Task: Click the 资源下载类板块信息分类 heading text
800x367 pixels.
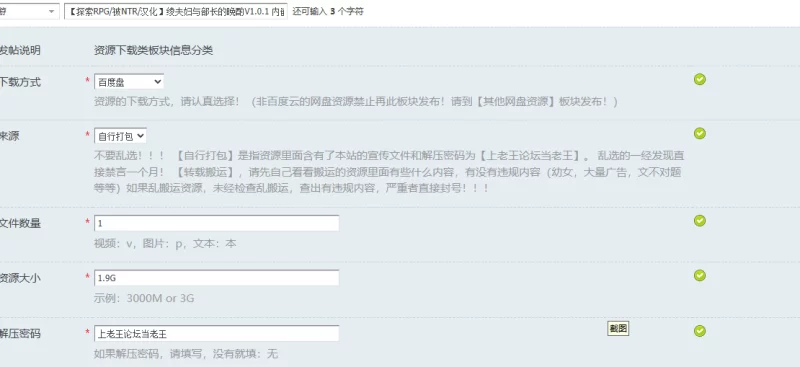Action: (153, 50)
